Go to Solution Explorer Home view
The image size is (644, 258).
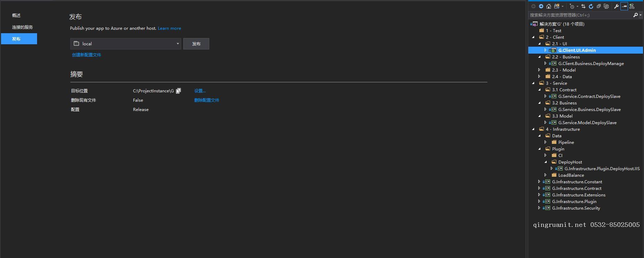pyautogui.click(x=548, y=6)
